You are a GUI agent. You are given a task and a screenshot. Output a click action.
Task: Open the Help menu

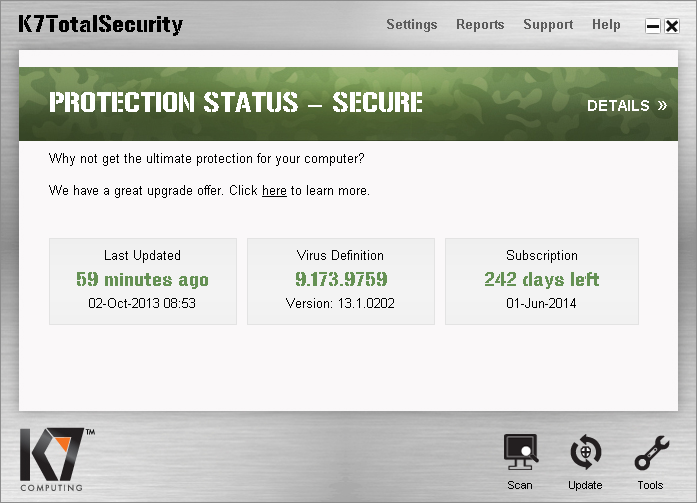606,24
